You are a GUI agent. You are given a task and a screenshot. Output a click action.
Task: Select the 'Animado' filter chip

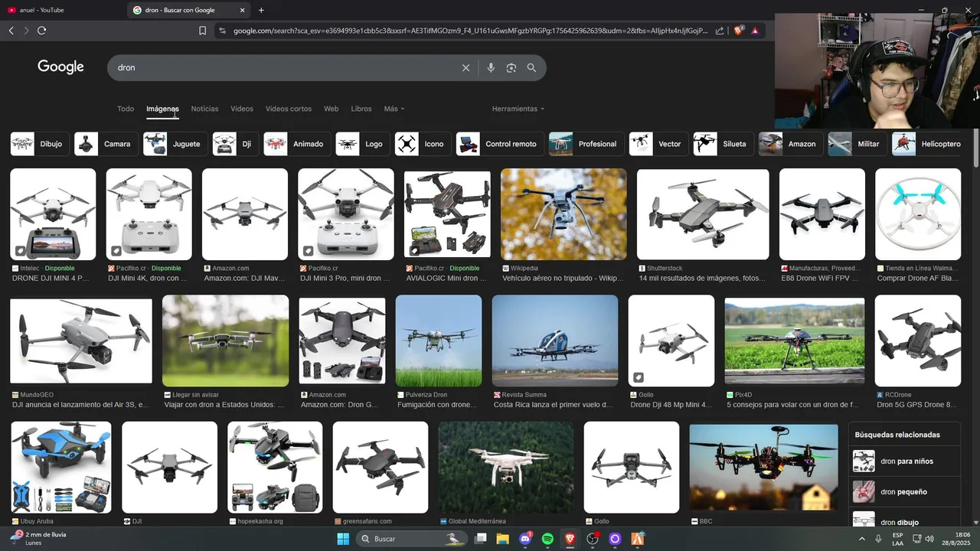click(x=297, y=144)
